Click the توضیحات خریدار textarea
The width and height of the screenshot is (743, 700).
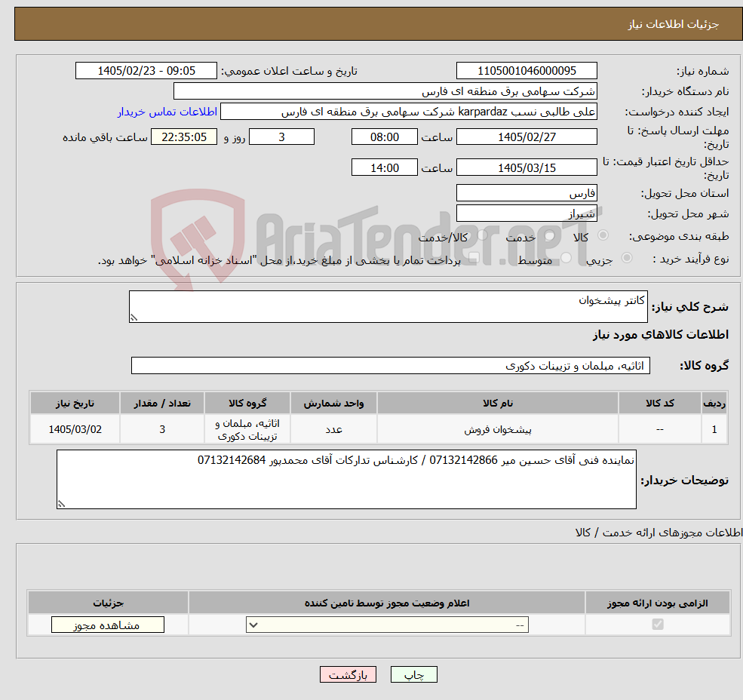[x=346, y=480]
